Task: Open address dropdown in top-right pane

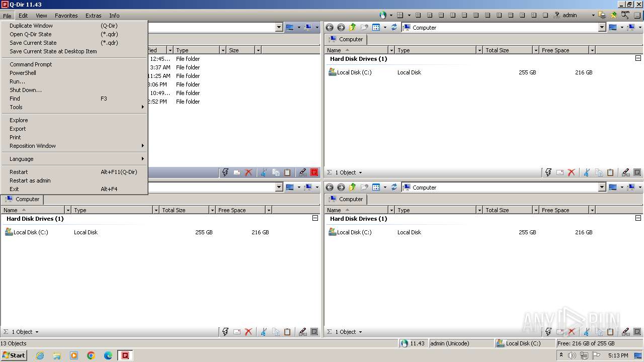Action: click(x=602, y=28)
